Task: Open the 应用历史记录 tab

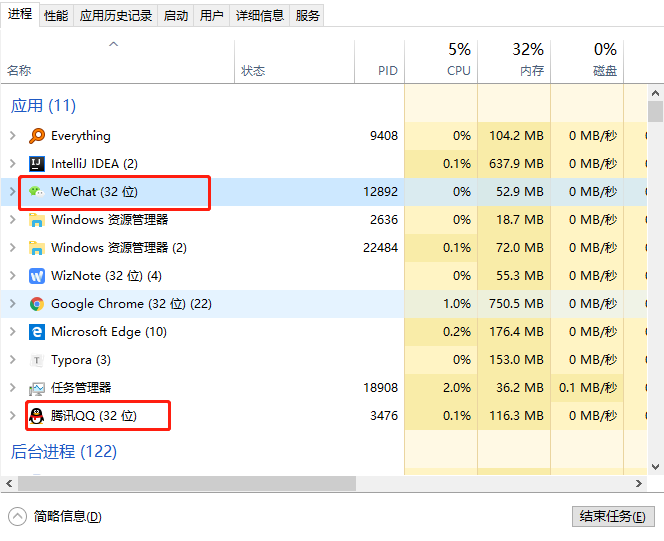Action: point(116,16)
